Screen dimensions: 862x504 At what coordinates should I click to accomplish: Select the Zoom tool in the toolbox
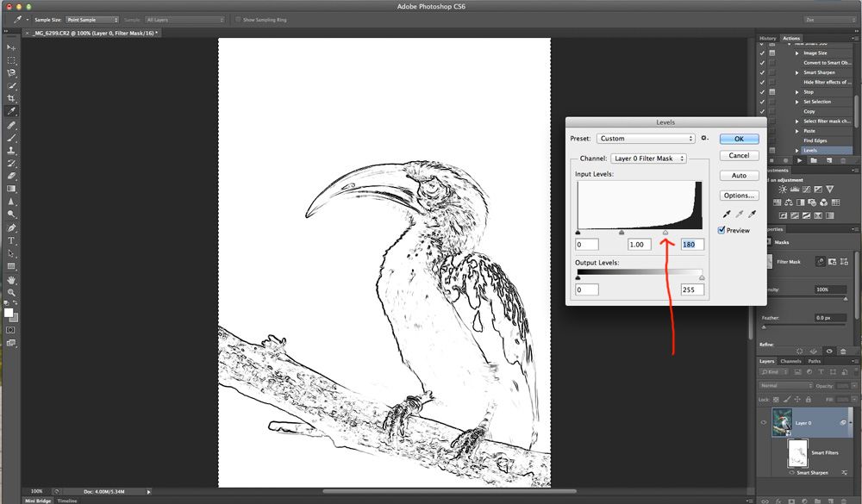tap(11, 293)
